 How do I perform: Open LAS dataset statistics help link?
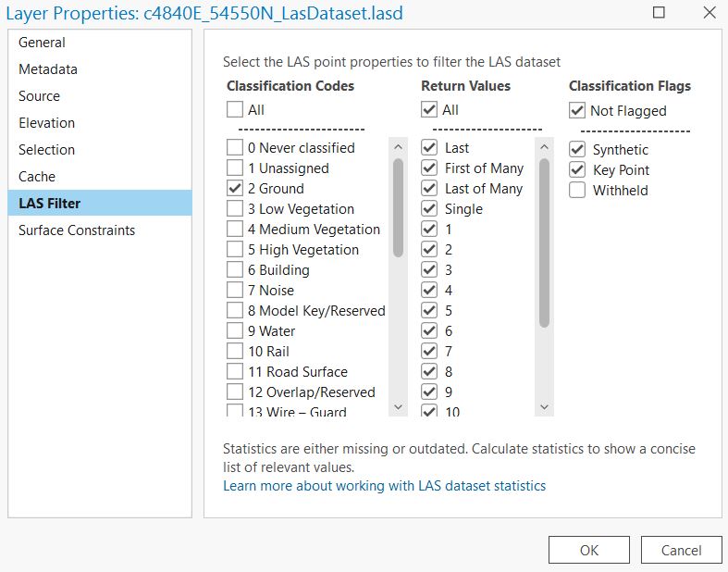tap(384, 486)
